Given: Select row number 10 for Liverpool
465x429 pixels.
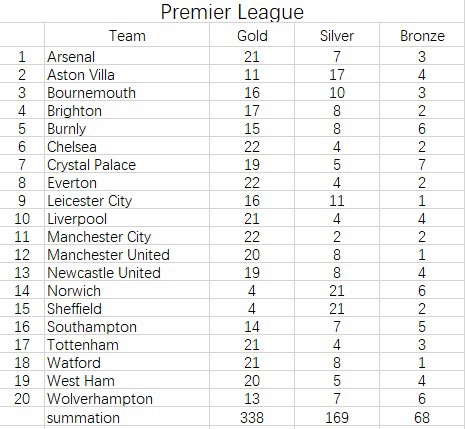Looking at the screenshot, I should [x=22, y=218].
